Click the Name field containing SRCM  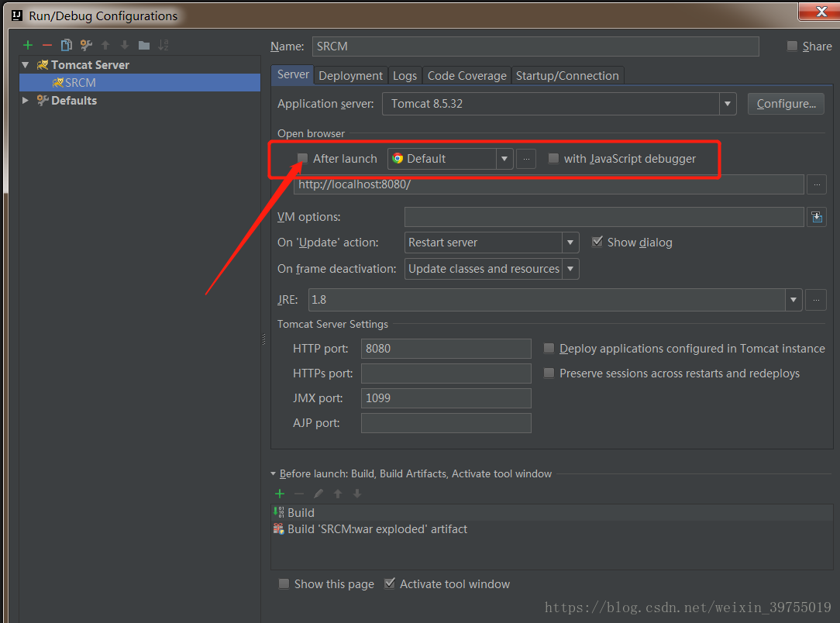click(535, 46)
